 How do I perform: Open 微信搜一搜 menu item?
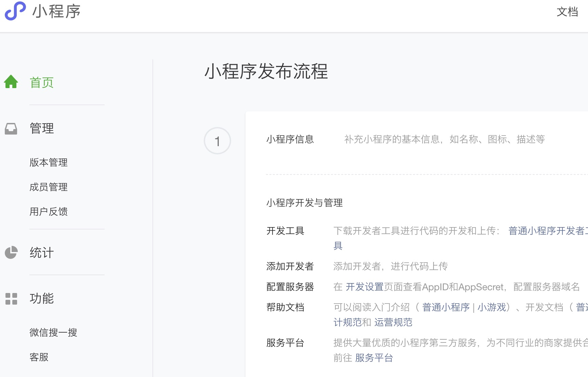(x=53, y=332)
